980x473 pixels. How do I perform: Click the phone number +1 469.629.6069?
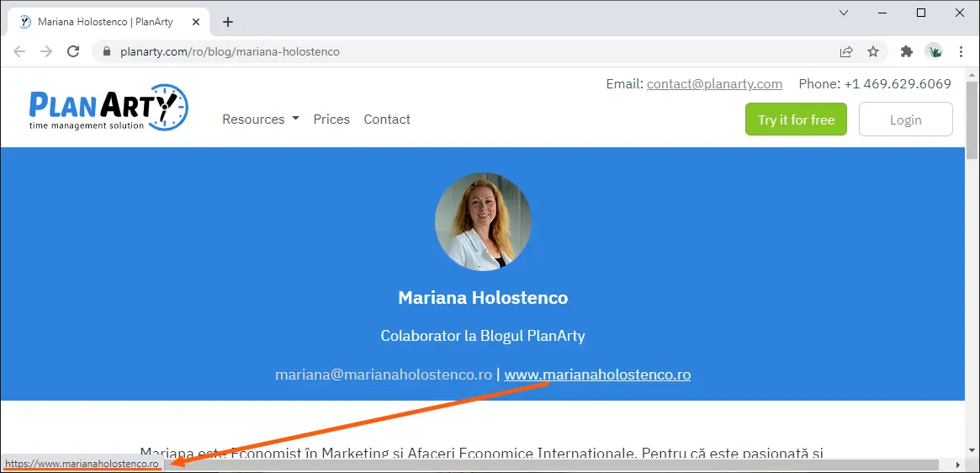click(898, 84)
